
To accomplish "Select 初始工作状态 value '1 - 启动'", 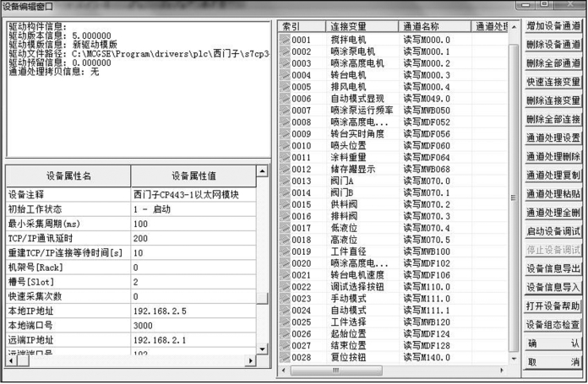I will point(193,209).
